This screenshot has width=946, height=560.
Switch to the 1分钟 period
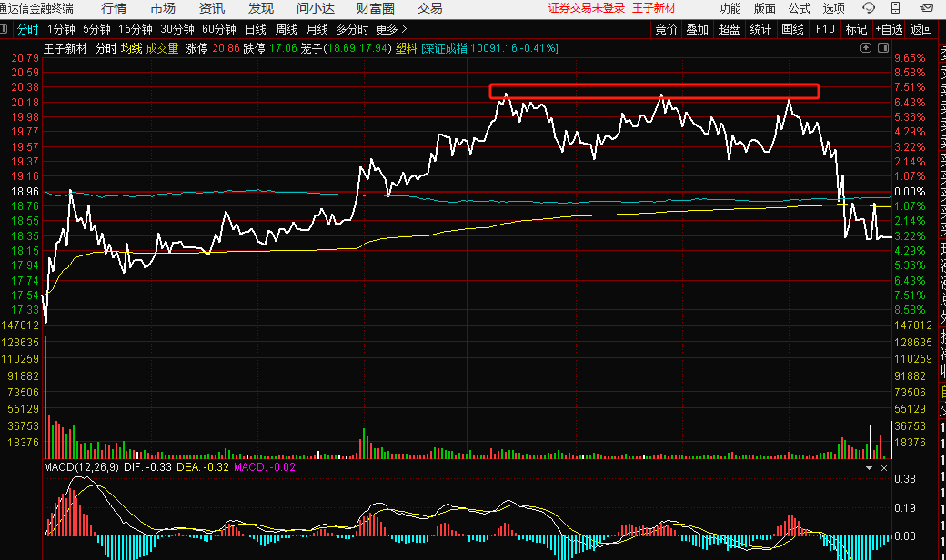coord(61,29)
